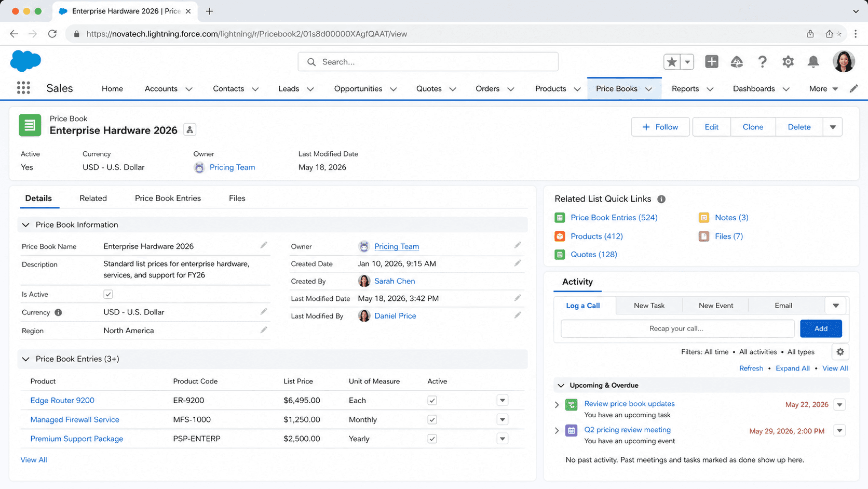Viewport: 868px width, 489px height.
Task: Click the Add button to log the call
Action: 821,328
